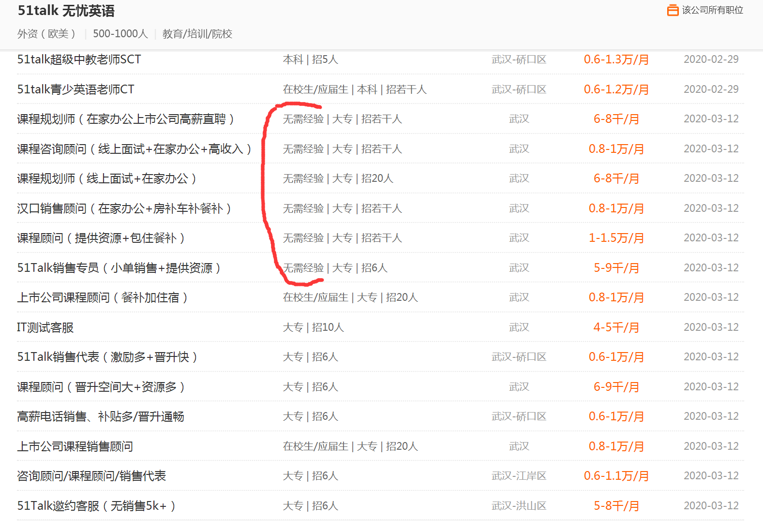Open 该公司所有职位 link

coord(712,10)
